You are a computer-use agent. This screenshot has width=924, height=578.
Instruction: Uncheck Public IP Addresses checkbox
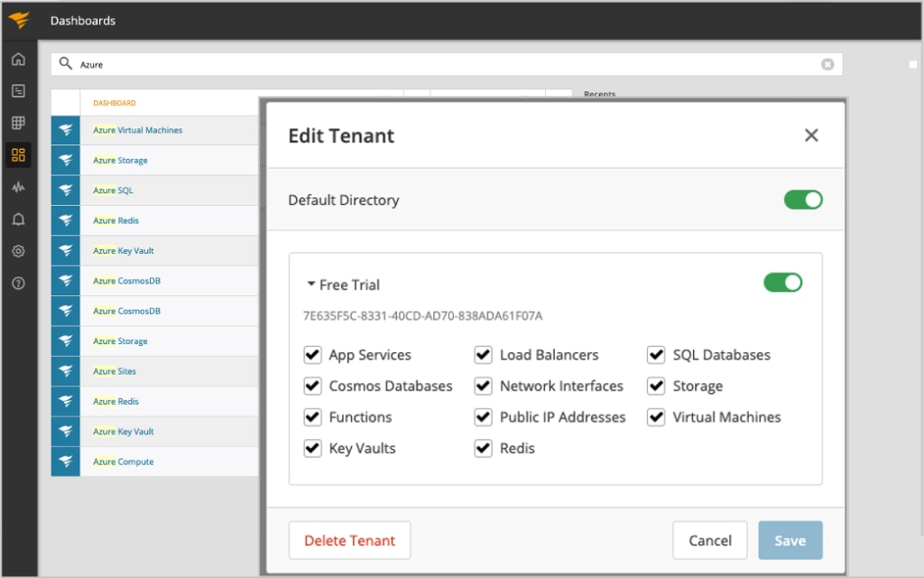pyautogui.click(x=484, y=417)
